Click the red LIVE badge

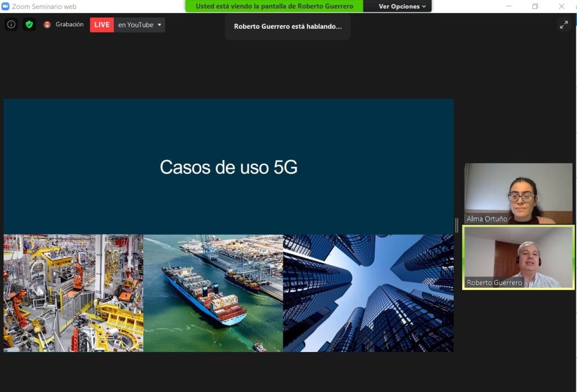click(102, 25)
